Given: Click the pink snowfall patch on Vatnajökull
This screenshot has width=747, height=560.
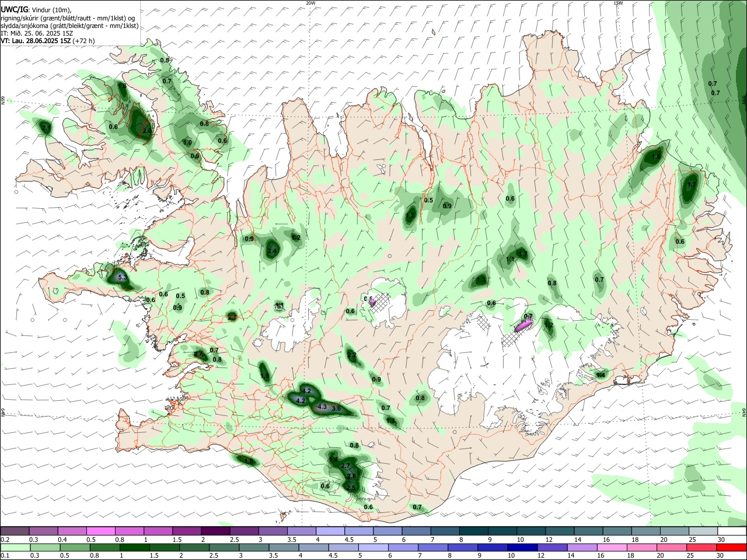Looking at the screenshot, I should pos(522,325).
